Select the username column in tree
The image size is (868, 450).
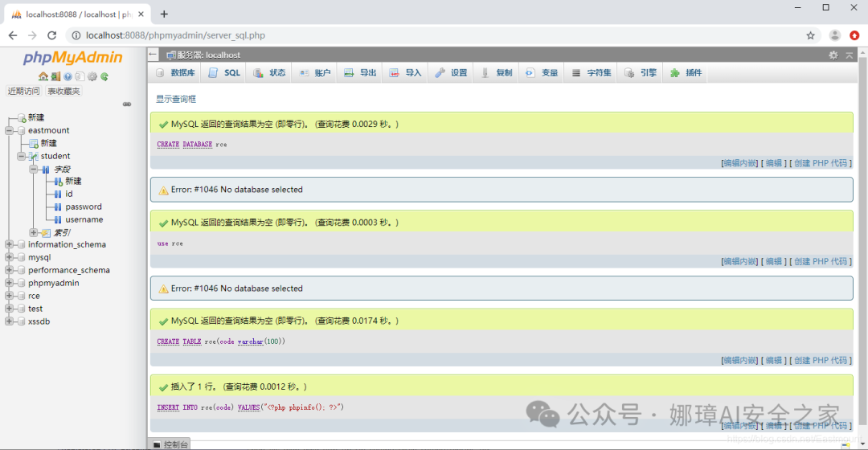click(84, 219)
